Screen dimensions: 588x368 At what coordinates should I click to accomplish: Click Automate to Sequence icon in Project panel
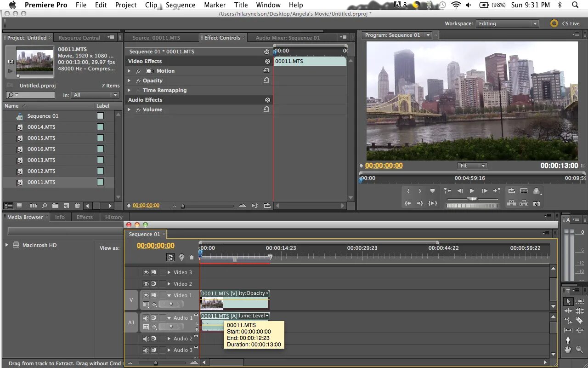33,206
